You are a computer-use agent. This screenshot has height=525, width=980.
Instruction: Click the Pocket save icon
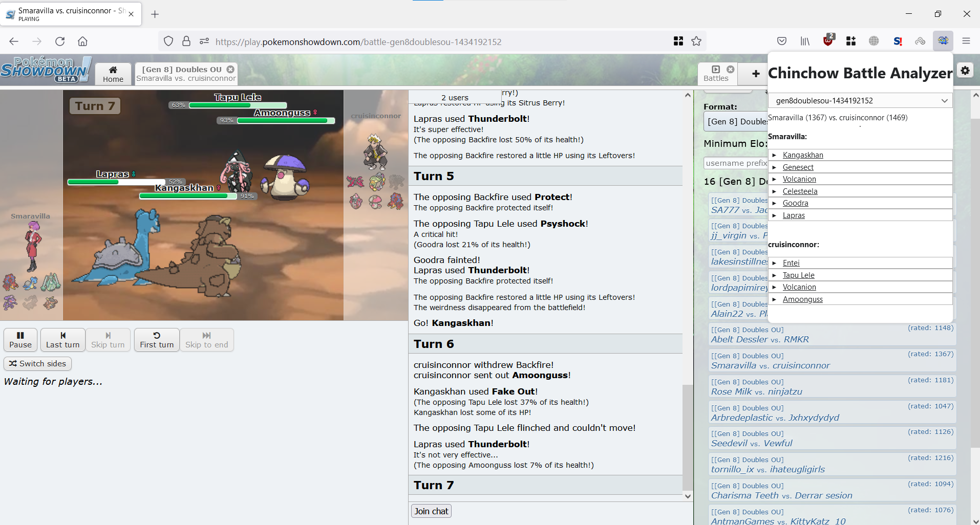pyautogui.click(x=782, y=41)
